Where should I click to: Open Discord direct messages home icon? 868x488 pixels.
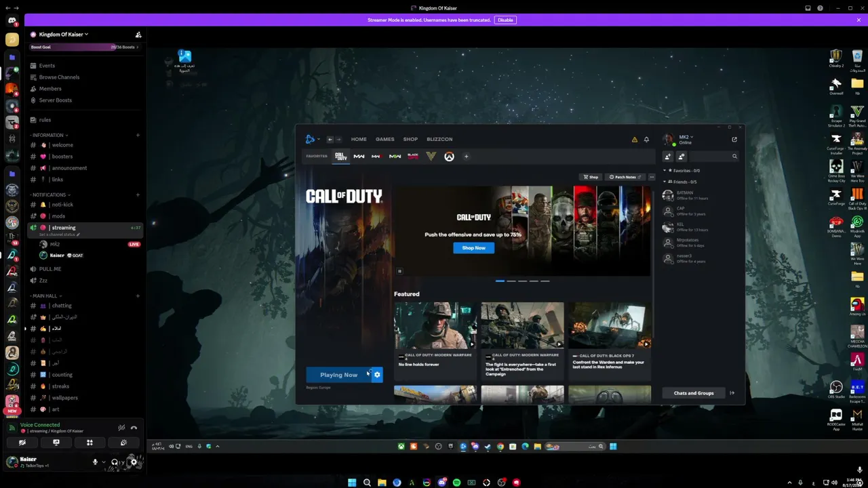point(12,21)
